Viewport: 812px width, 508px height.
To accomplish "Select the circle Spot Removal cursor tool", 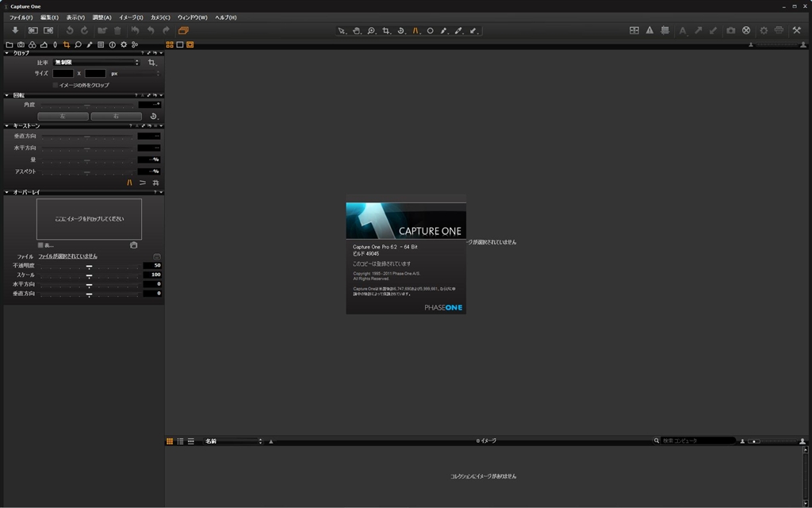I will click(430, 31).
